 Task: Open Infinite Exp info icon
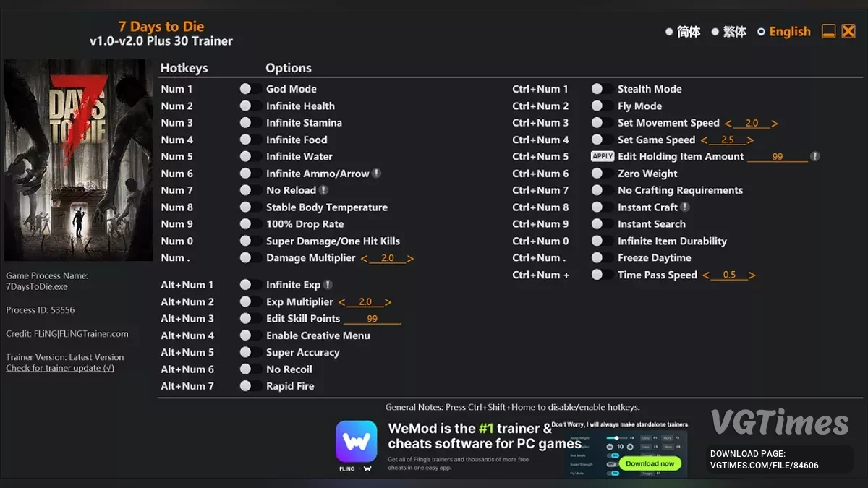328,285
